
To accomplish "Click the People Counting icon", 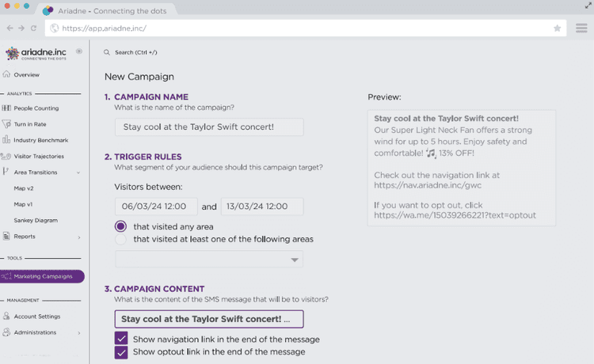I will [6, 108].
